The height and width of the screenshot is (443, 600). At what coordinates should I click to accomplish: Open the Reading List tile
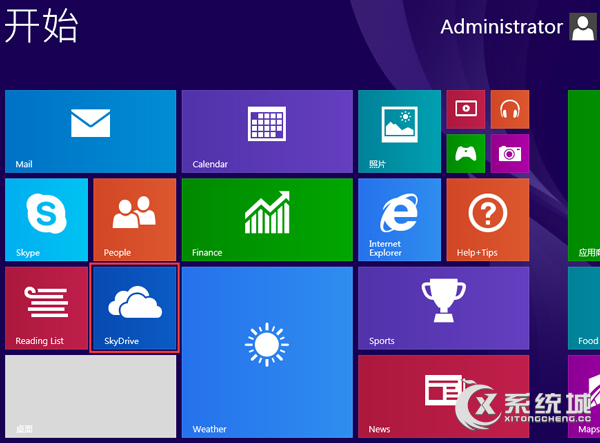(x=46, y=308)
